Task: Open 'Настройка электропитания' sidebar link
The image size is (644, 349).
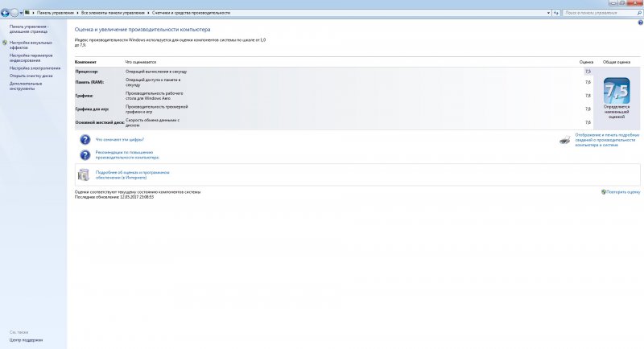Action: (35, 68)
